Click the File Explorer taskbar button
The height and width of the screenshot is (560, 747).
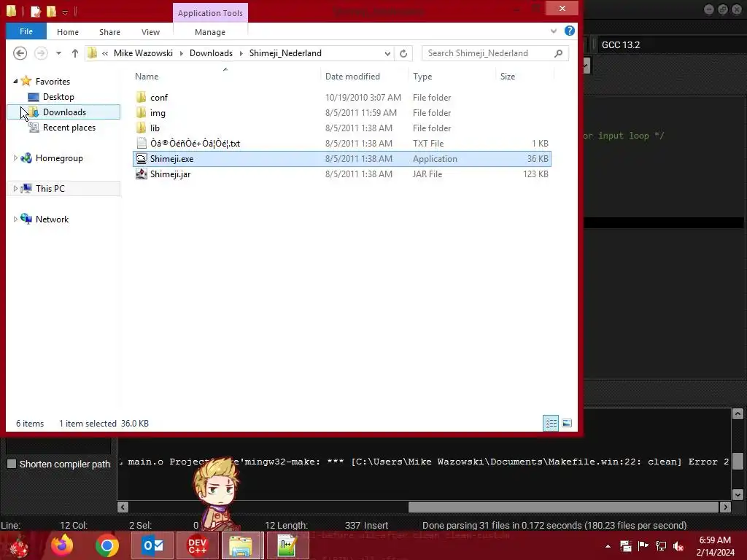[241, 545]
